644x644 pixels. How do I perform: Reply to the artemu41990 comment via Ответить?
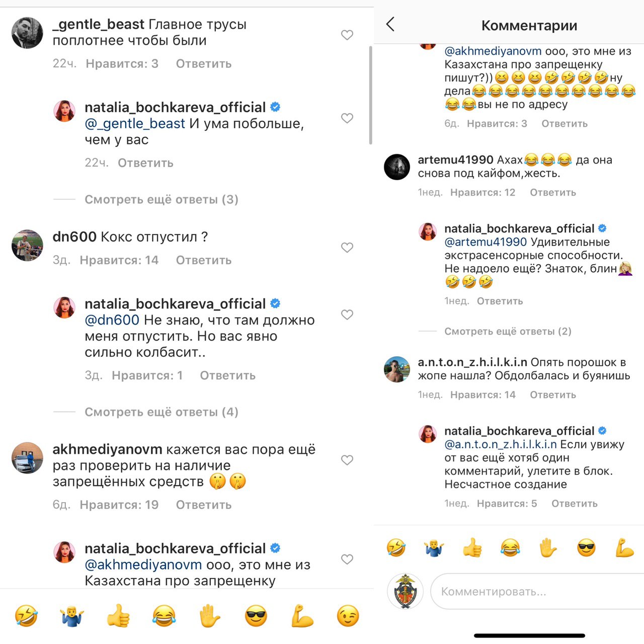tap(553, 192)
